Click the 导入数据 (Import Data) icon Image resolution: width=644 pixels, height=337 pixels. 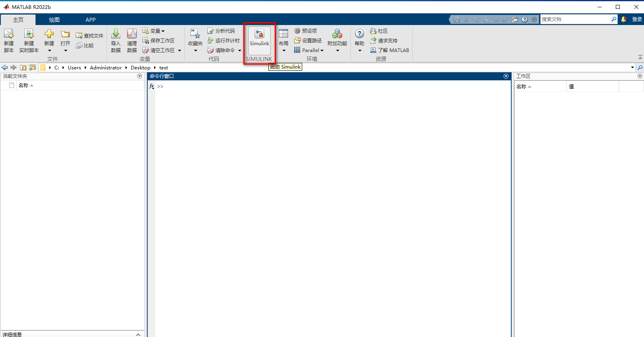point(116,34)
